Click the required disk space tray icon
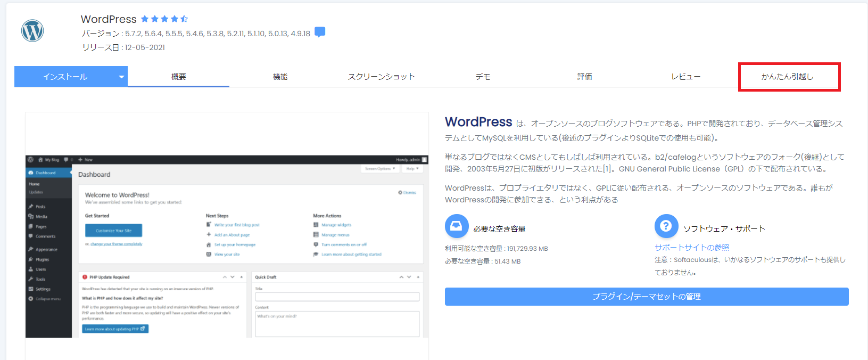The width and height of the screenshot is (868, 360). coord(457,226)
